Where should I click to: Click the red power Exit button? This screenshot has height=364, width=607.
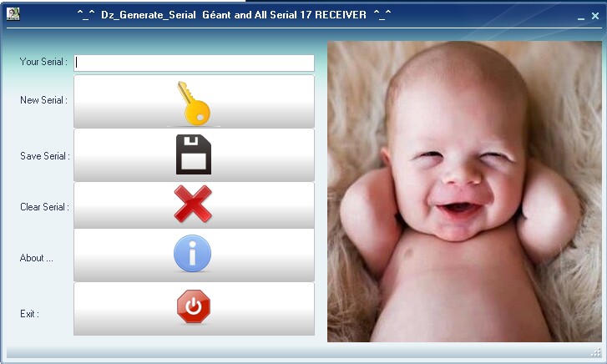(194, 309)
